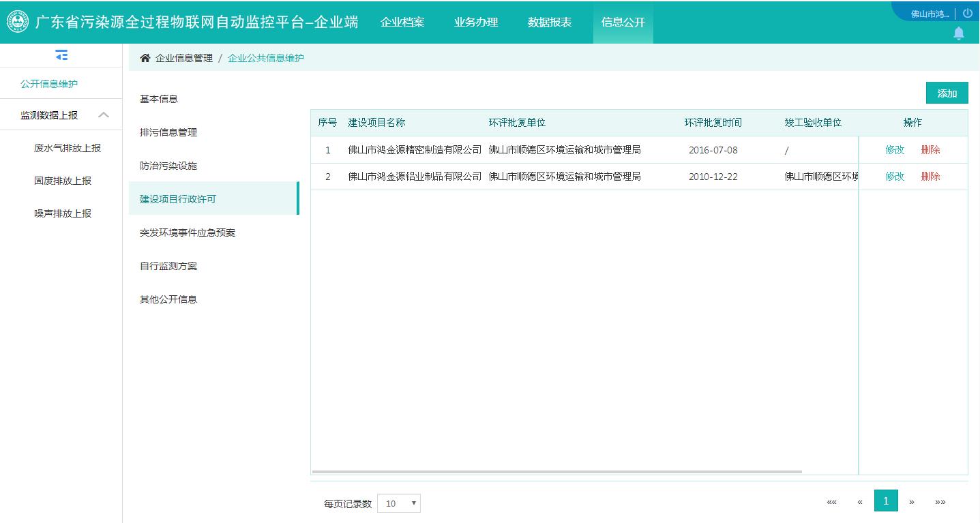Click the table's horizontal scrollbar
Viewport: 980px width, 523px height.
[x=556, y=472]
